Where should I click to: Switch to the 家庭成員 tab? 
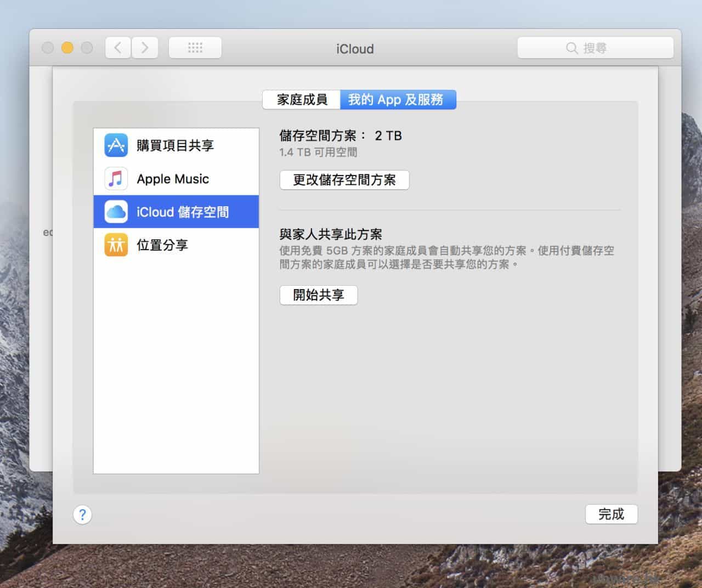(302, 99)
